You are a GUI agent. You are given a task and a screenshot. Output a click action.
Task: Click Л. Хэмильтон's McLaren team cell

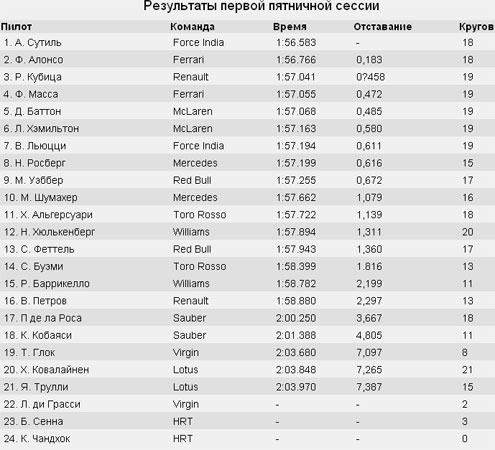[x=193, y=129]
